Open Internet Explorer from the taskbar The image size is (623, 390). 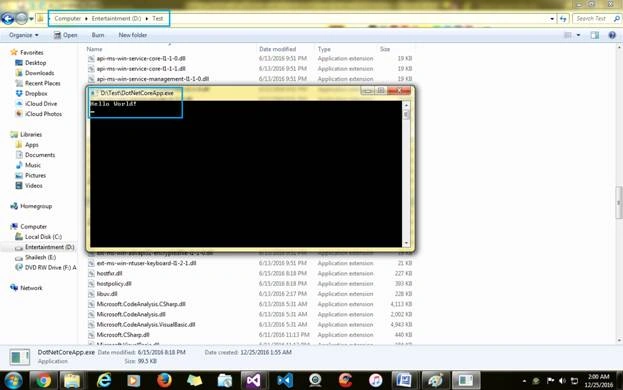point(103,380)
